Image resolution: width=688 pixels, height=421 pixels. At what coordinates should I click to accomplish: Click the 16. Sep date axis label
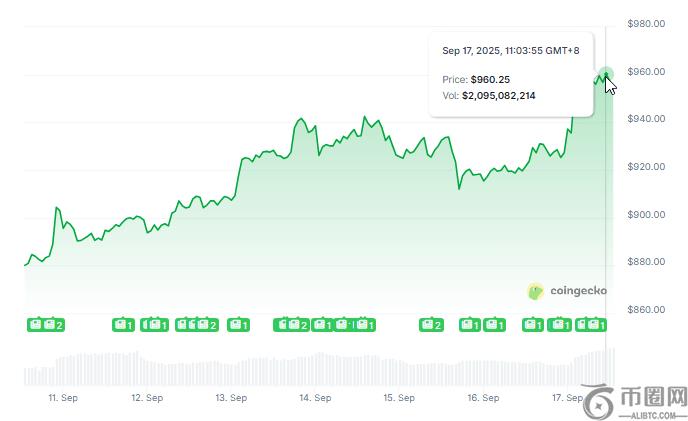coord(483,398)
